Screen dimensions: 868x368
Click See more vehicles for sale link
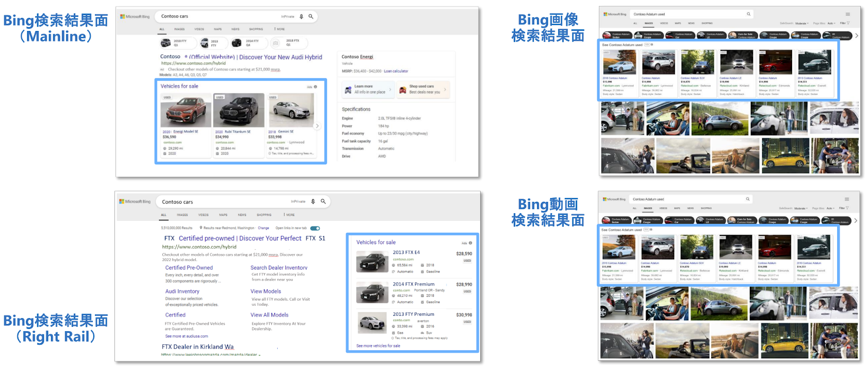point(378,346)
